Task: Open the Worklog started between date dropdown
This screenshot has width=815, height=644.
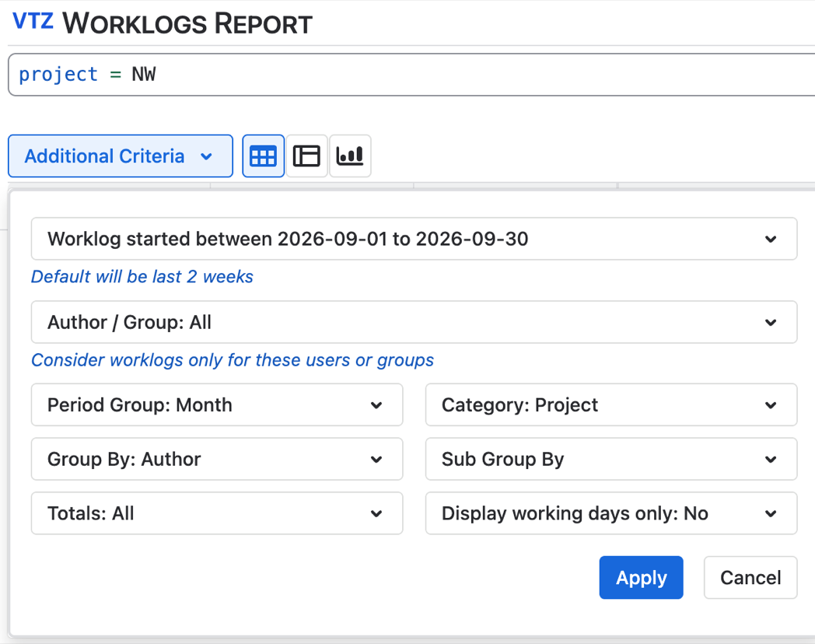Action: tap(414, 239)
